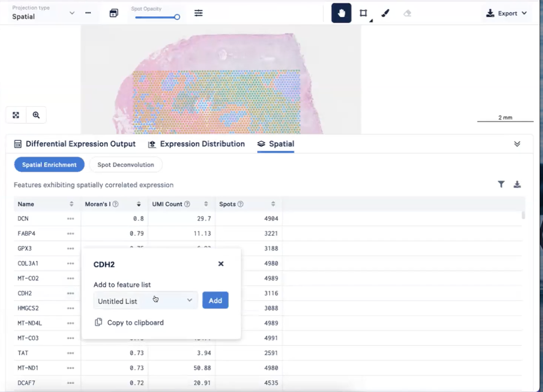Select the rectangle selection tool
Image resolution: width=543 pixels, height=392 pixels.
363,13
